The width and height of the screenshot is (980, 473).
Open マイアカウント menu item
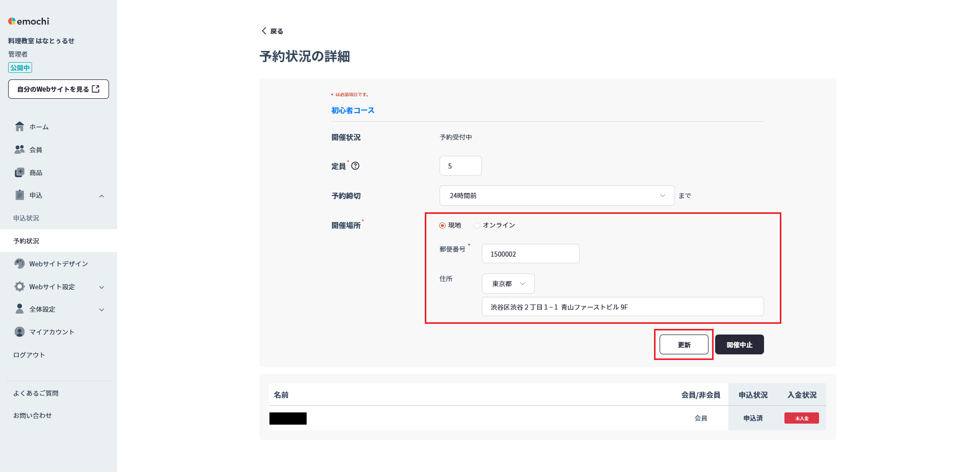52,332
